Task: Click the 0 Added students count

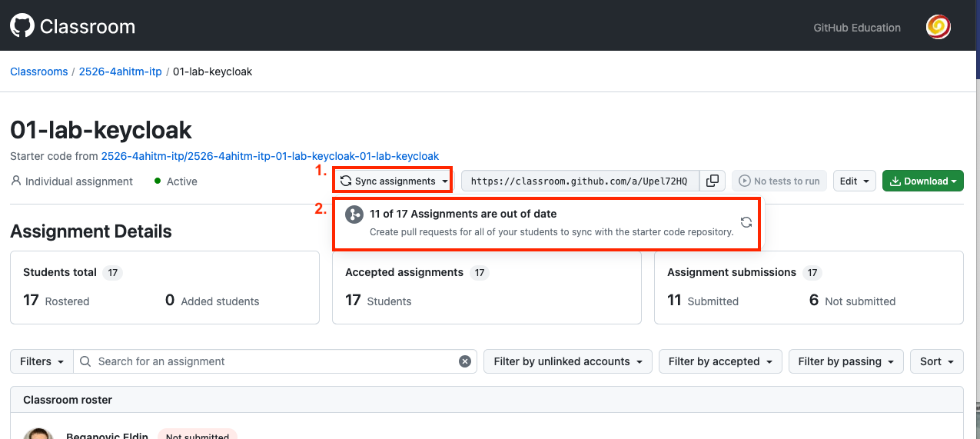Action: coord(212,301)
